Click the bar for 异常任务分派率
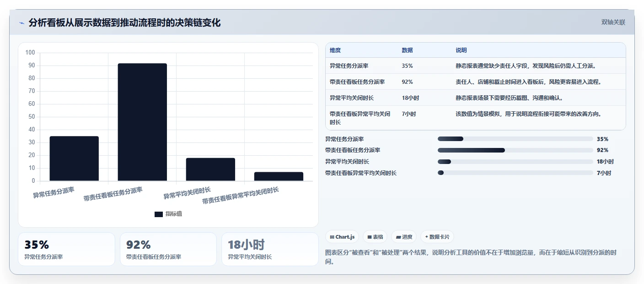The width and height of the screenshot is (644, 284). coord(74,158)
